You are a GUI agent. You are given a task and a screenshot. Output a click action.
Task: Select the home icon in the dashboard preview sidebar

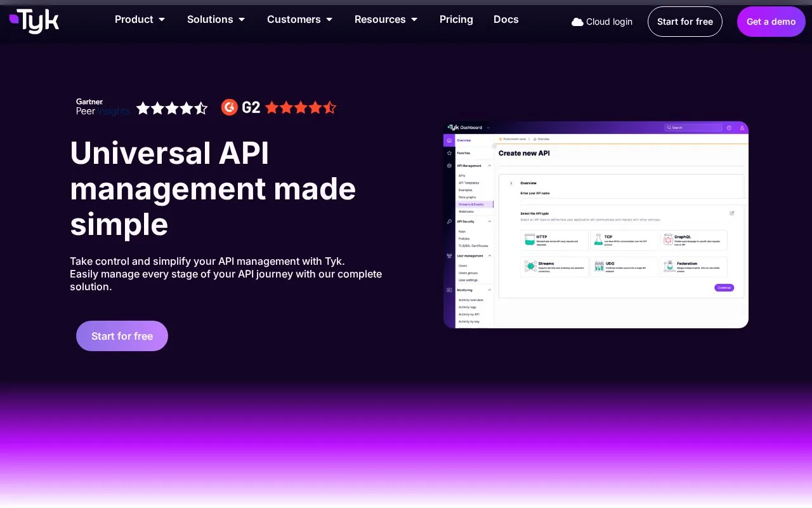tap(449, 140)
